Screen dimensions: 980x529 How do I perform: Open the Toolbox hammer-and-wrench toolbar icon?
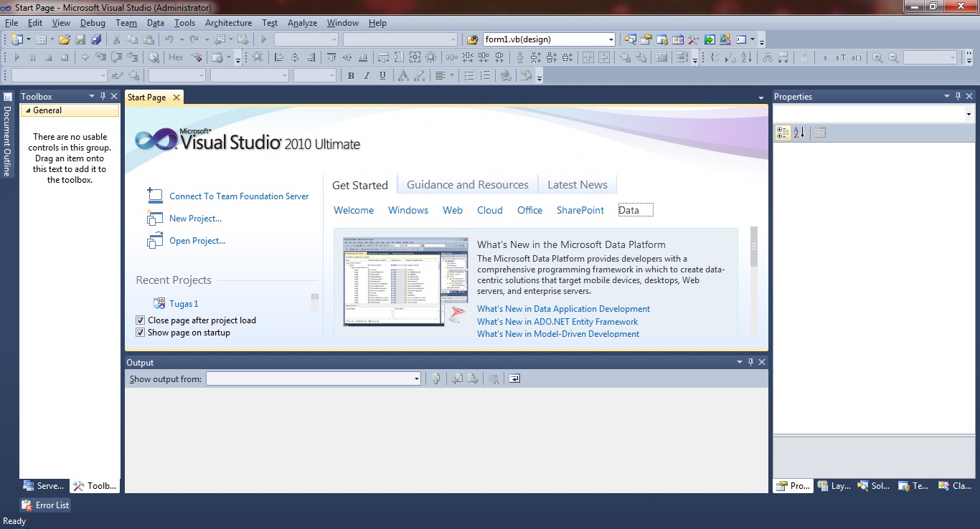694,39
